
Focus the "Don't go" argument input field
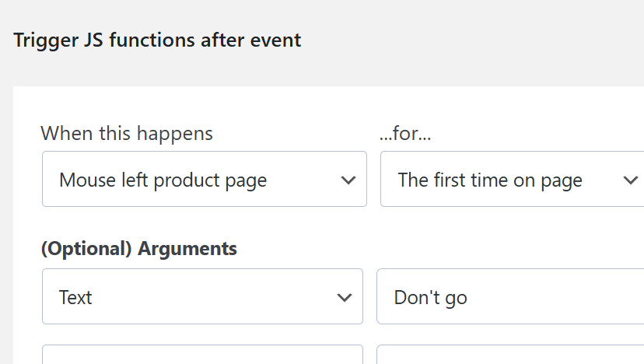[509, 296]
